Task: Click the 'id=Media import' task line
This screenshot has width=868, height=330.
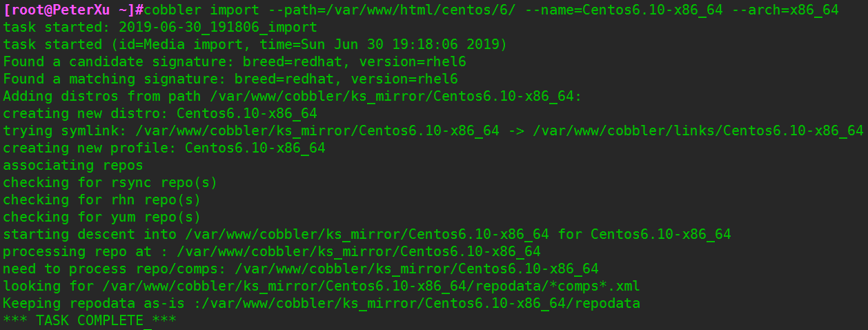Action: 255,44
